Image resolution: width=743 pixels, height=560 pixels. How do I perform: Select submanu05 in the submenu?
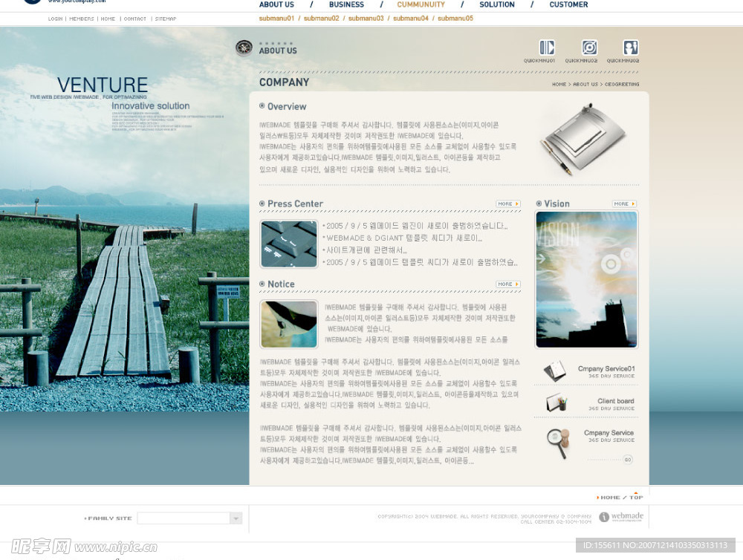tap(455, 19)
